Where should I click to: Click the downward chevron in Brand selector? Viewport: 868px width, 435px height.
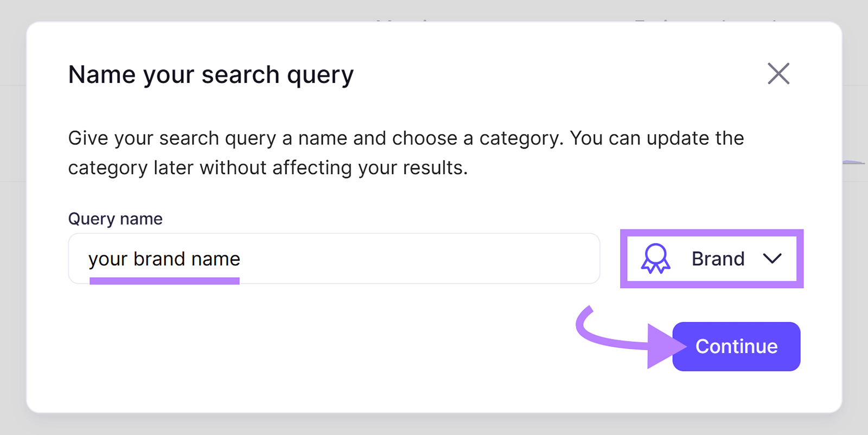pyautogui.click(x=774, y=259)
